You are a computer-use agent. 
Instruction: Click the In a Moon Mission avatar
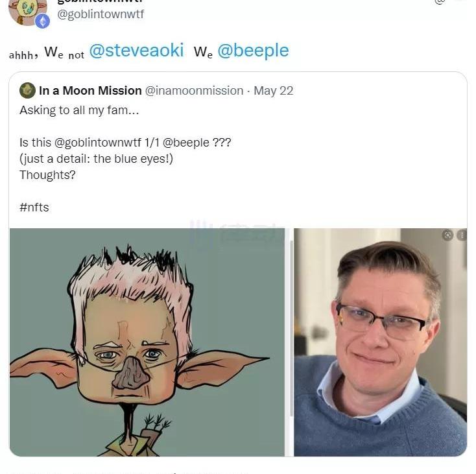point(27,90)
